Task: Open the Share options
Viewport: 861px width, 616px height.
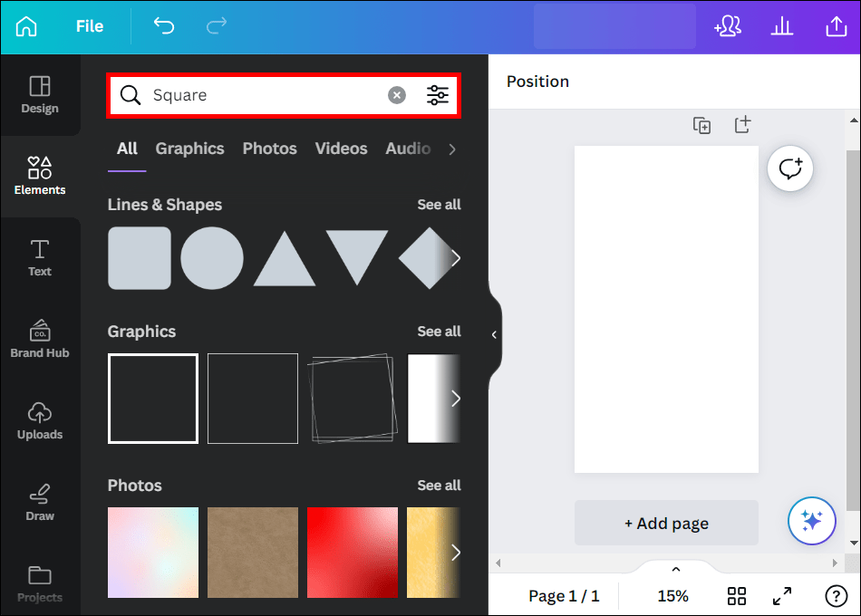Action: [x=835, y=26]
